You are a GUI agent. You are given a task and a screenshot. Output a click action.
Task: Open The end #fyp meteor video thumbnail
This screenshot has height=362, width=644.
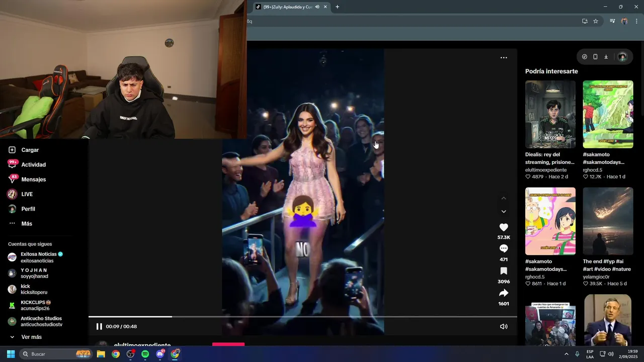coord(608,221)
